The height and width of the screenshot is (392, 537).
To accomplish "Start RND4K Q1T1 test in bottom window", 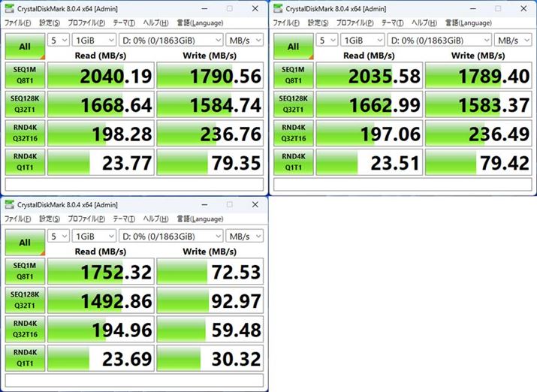I will (x=25, y=357).
